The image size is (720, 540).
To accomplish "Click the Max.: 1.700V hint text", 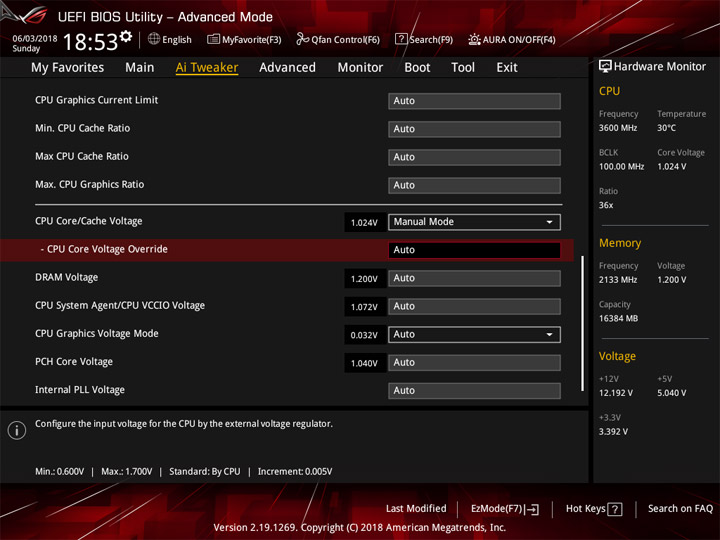I will (126, 472).
